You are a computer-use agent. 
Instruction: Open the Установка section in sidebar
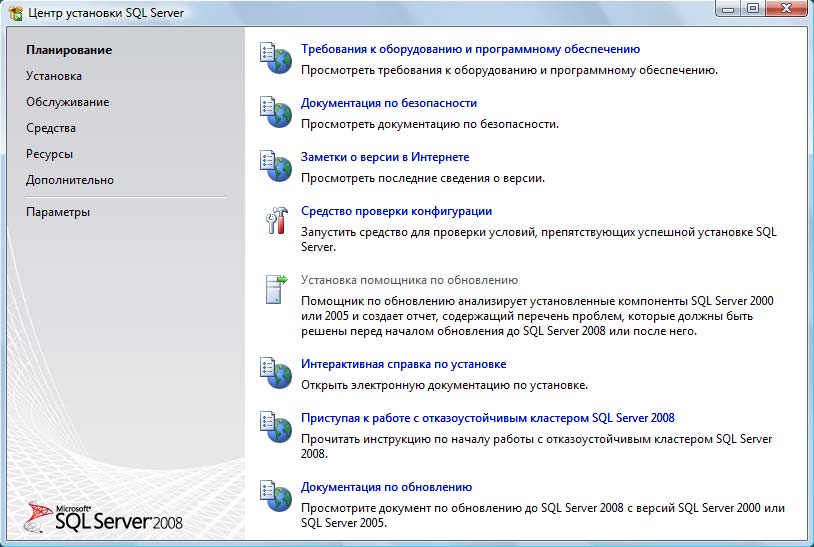point(54,76)
